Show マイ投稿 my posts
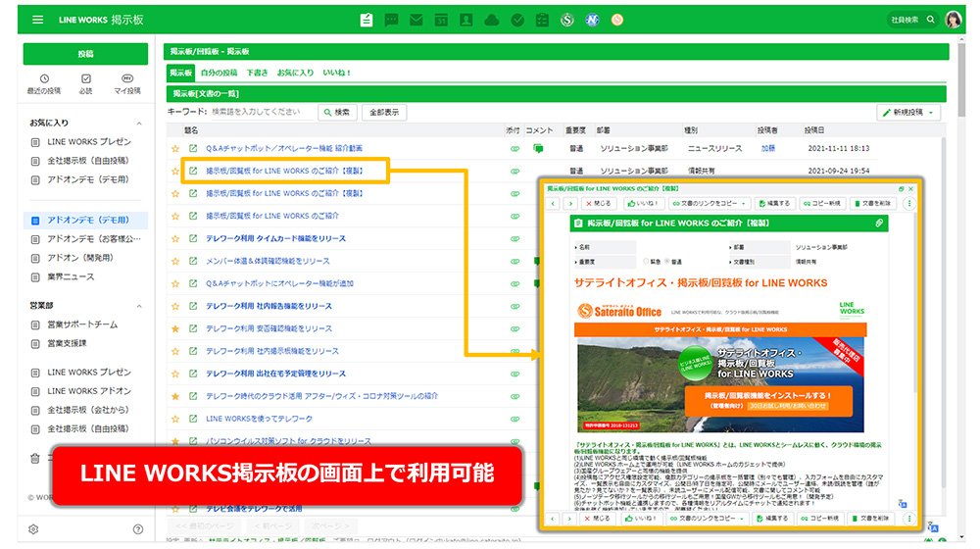Image resolution: width=980 pixels, height=549 pixels. (x=126, y=83)
